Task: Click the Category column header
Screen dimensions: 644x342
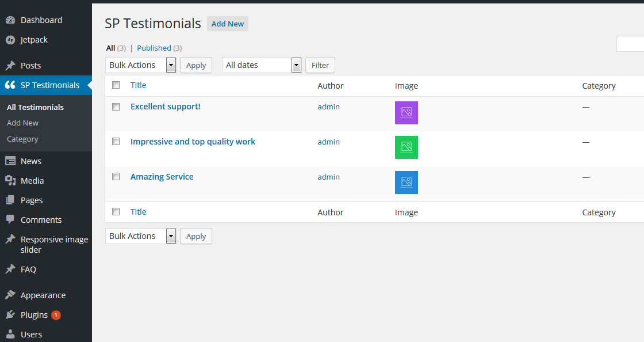Action: tap(599, 85)
